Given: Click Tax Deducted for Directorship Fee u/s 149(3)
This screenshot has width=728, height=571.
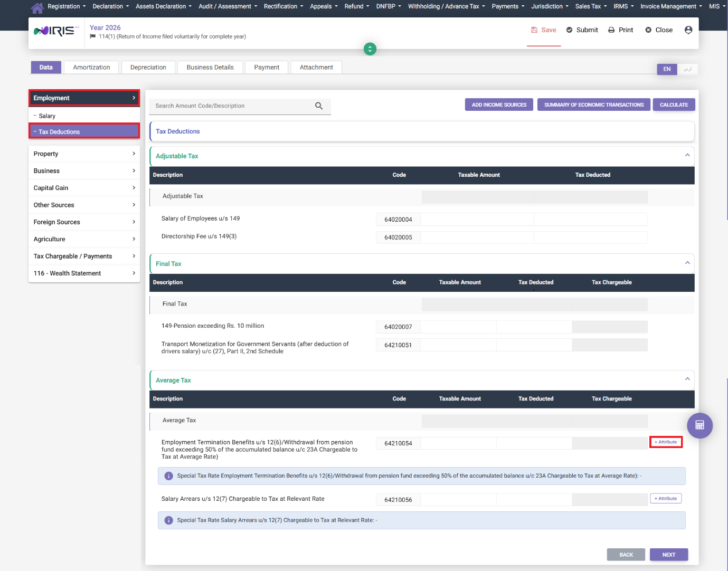Looking at the screenshot, I should pyautogui.click(x=591, y=237).
